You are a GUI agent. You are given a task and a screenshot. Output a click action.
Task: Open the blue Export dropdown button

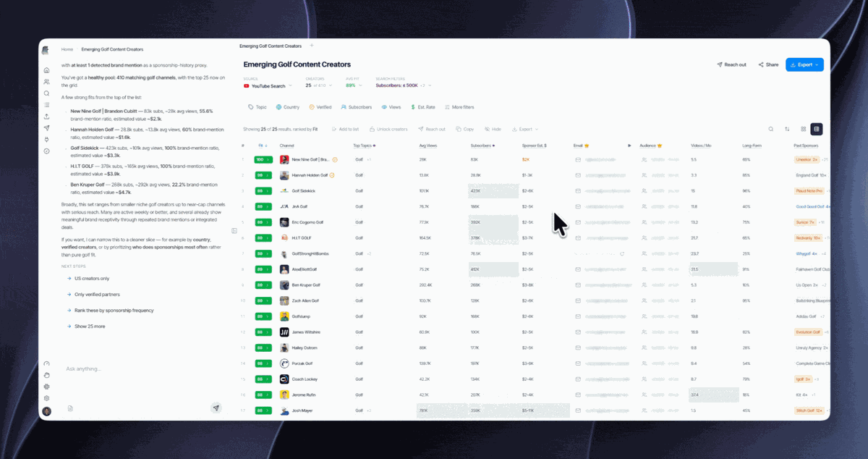click(x=804, y=64)
